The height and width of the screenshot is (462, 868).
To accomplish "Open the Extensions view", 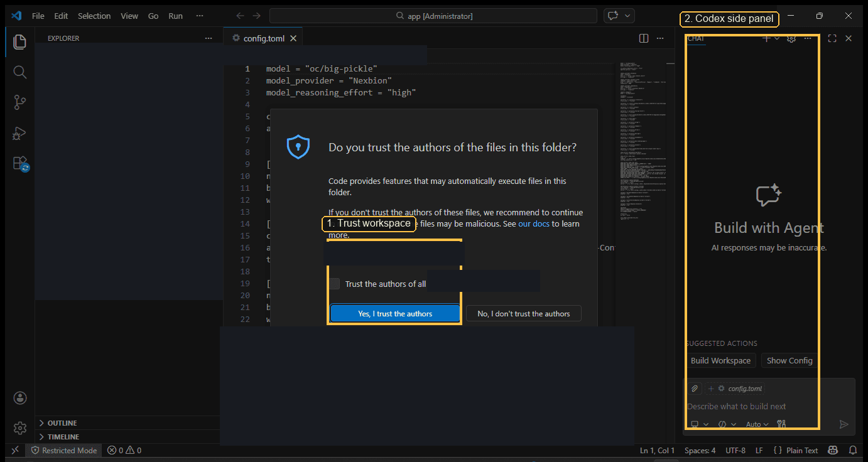I will 19,163.
